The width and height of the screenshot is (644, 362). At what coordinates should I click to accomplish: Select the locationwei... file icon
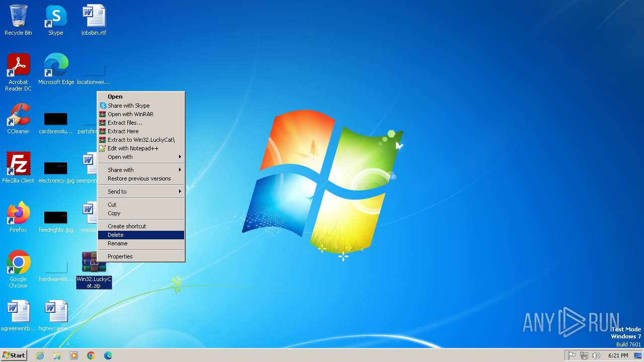(x=94, y=72)
